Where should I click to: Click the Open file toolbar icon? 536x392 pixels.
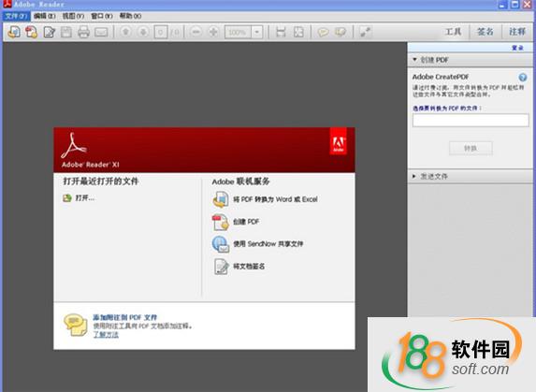(14, 32)
